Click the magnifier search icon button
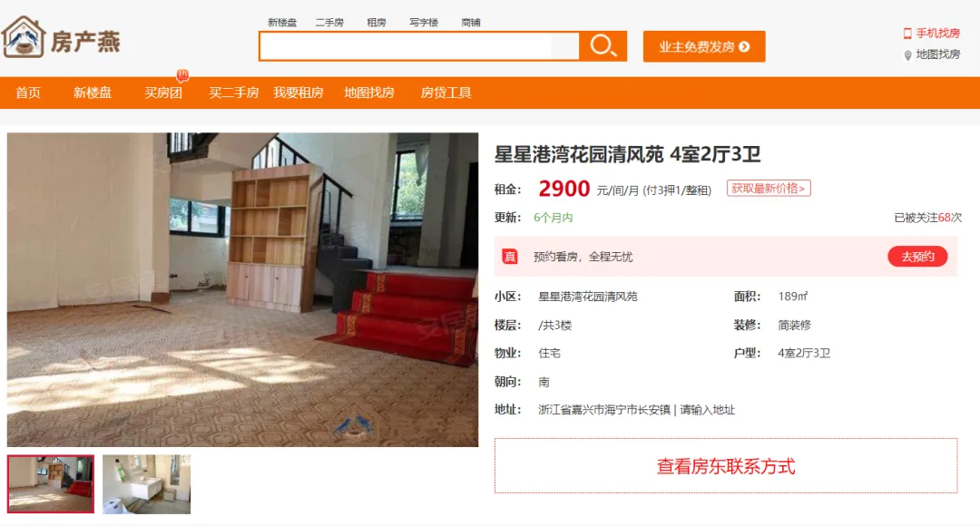 (x=603, y=46)
